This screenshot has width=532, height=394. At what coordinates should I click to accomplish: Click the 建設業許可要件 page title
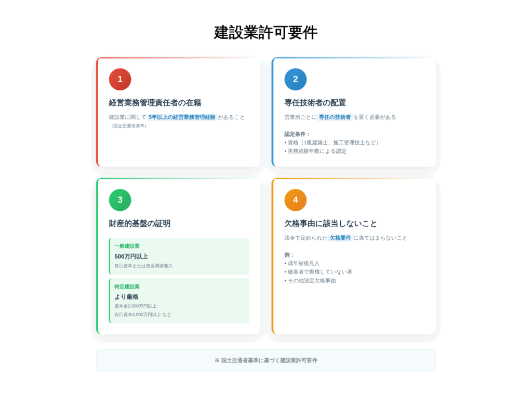pyautogui.click(x=265, y=32)
